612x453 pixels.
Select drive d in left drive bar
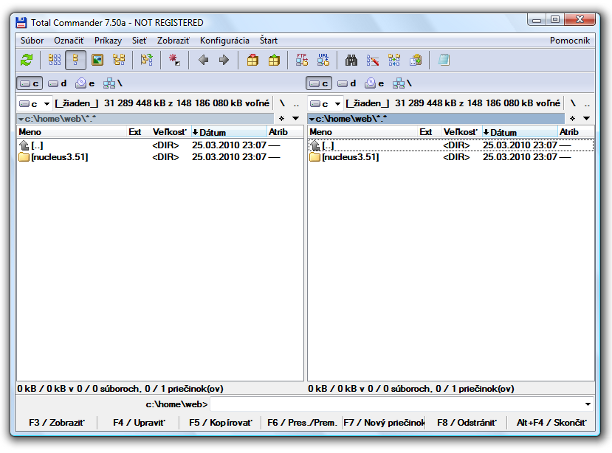coord(57,83)
